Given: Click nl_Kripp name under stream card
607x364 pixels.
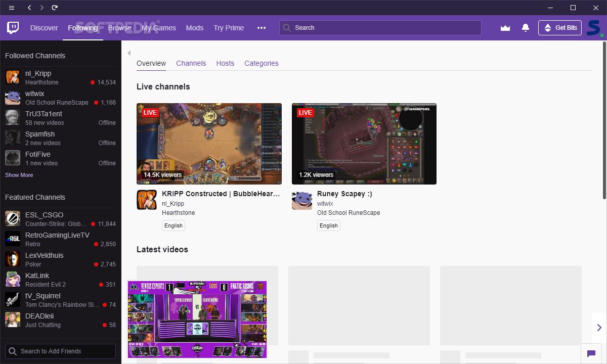Looking at the screenshot, I should (173, 204).
